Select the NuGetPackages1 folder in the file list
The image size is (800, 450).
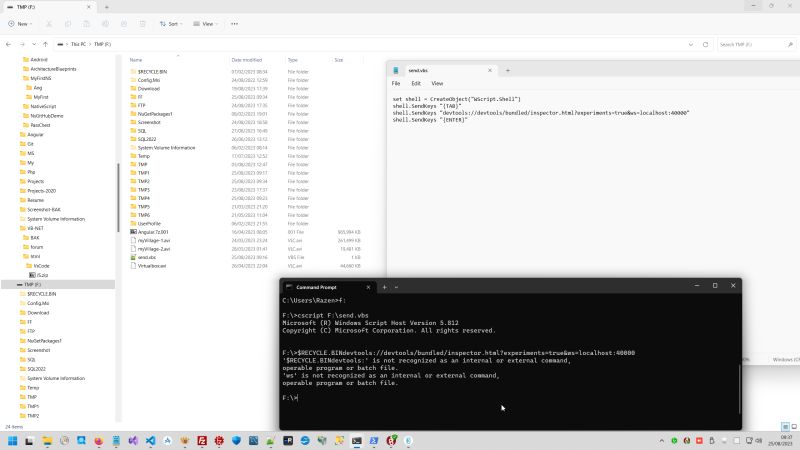pos(155,114)
